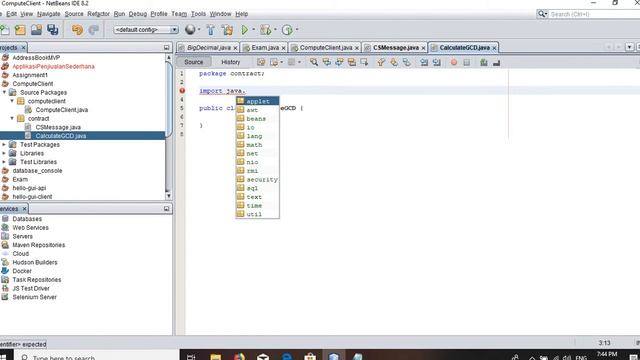This screenshot has height=360, width=640.
Task: Open the Debug menu
Action: [x=138, y=14]
